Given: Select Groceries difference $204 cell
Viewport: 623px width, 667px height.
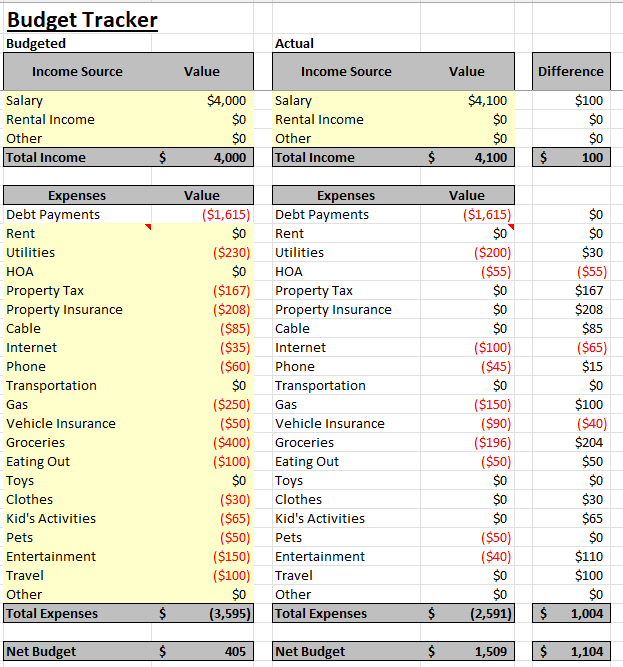Looking at the screenshot, I should (x=589, y=442).
